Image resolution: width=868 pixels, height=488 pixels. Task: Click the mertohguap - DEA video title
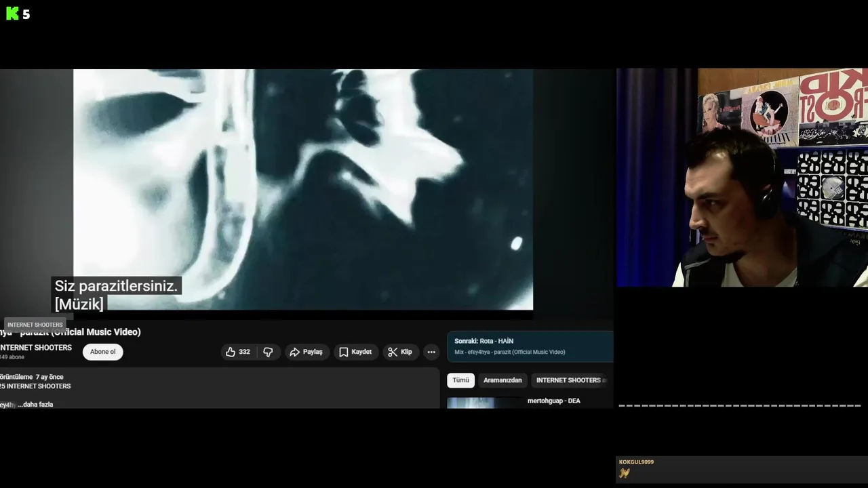pyautogui.click(x=554, y=401)
